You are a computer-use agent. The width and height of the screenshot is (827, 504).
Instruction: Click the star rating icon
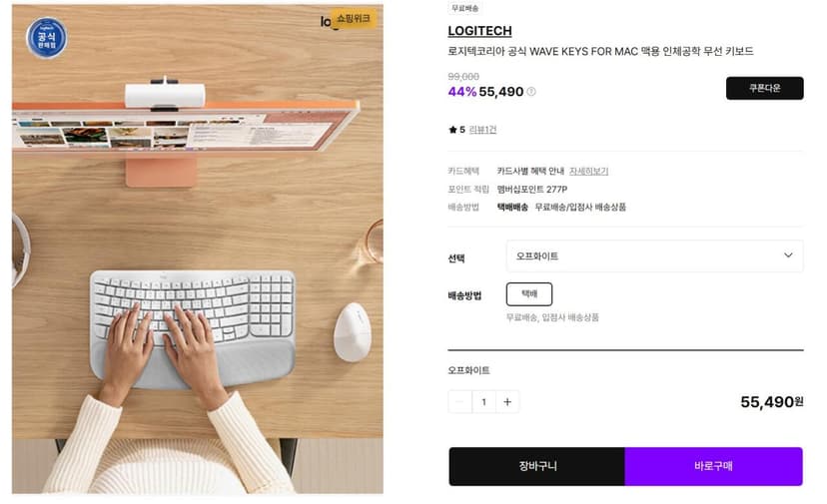[x=452, y=130]
